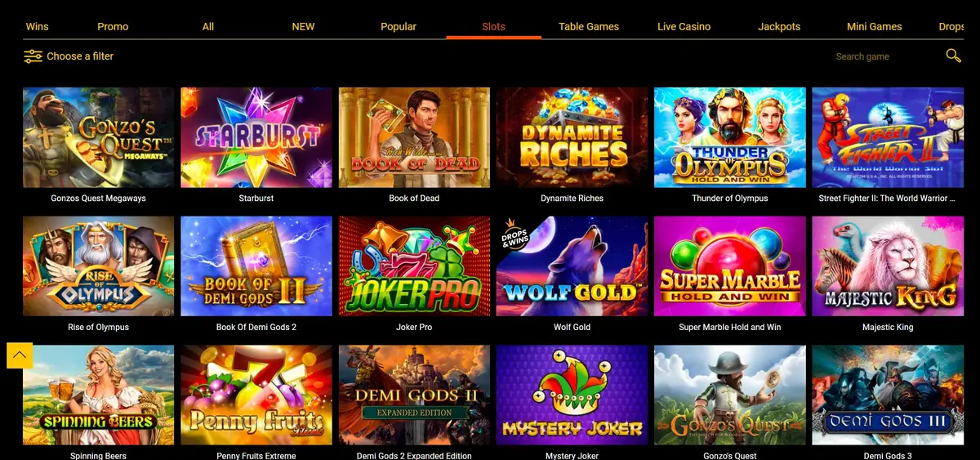
Task: Switch to the Live Casino tab
Action: tap(684, 26)
